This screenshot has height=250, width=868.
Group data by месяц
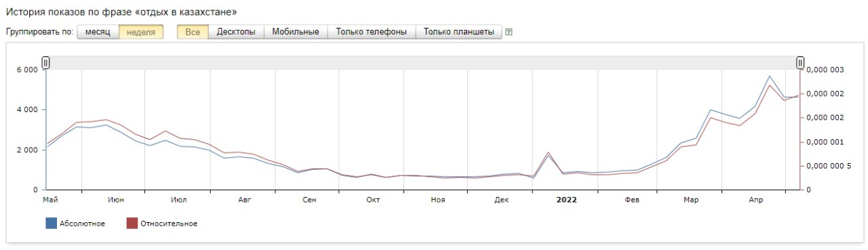[98, 32]
